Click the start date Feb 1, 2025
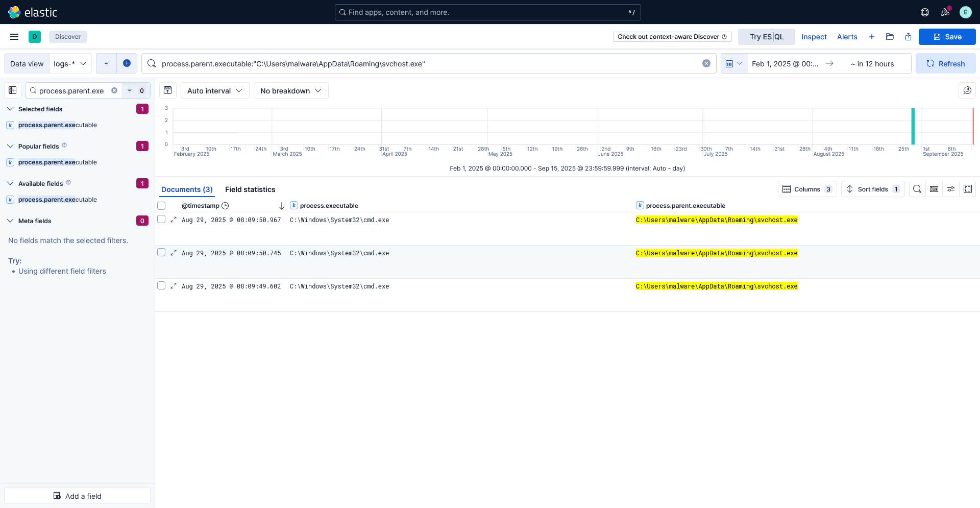The width and height of the screenshot is (980, 508). click(x=785, y=63)
